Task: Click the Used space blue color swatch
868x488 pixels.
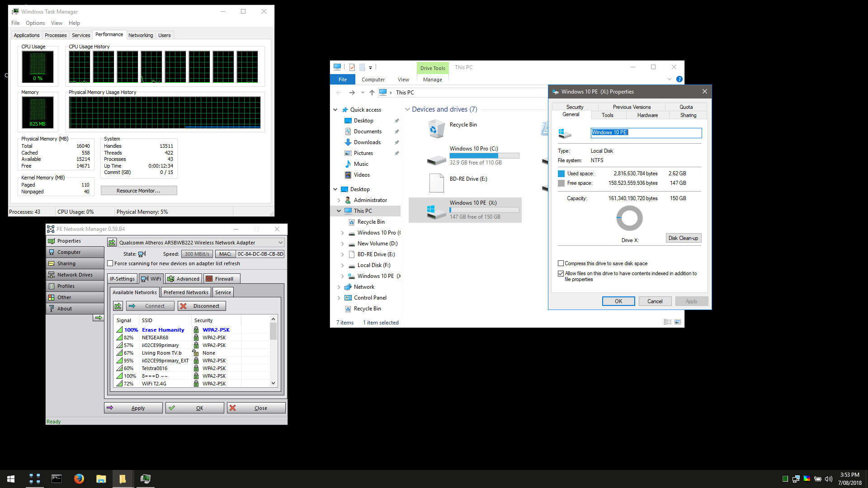Action: [x=561, y=174]
